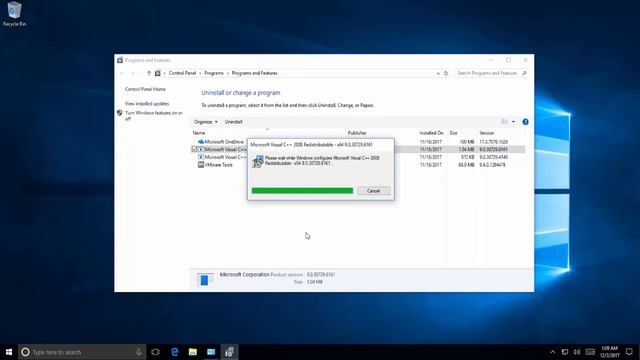
Task: Click the touch keyboard tray icon
Action: (x=590, y=352)
